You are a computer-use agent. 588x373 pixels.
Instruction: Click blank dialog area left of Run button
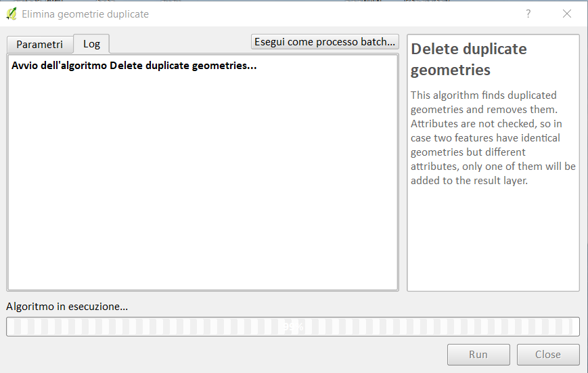click(225, 355)
